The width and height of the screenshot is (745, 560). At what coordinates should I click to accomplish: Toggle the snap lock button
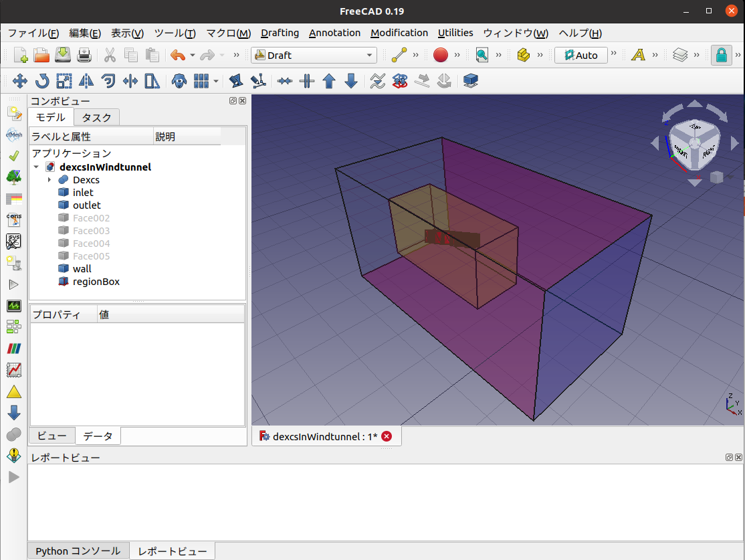click(x=721, y=56)
